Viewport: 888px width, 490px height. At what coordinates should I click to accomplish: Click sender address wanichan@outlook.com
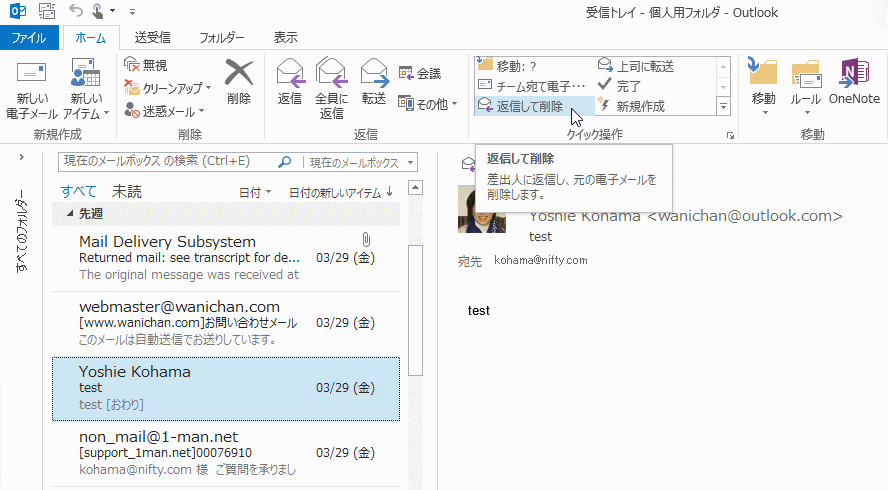(x=745, y=216)
